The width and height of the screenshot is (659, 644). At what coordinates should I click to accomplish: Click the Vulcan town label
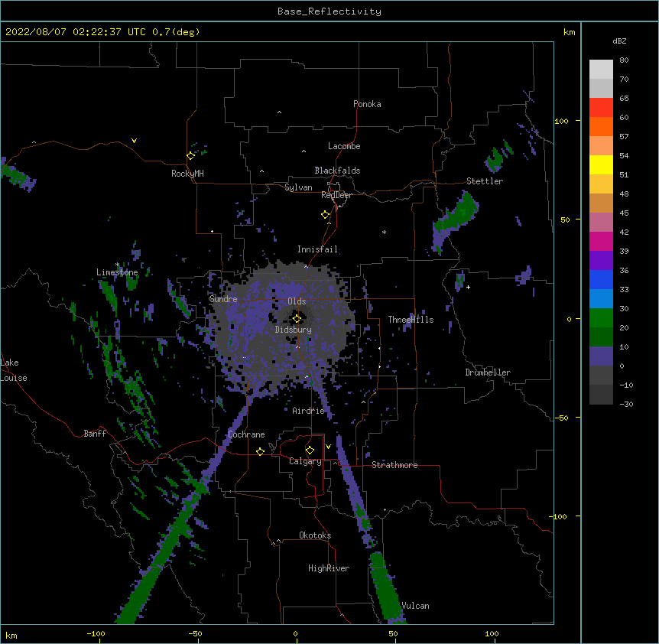tap(415, 606)
